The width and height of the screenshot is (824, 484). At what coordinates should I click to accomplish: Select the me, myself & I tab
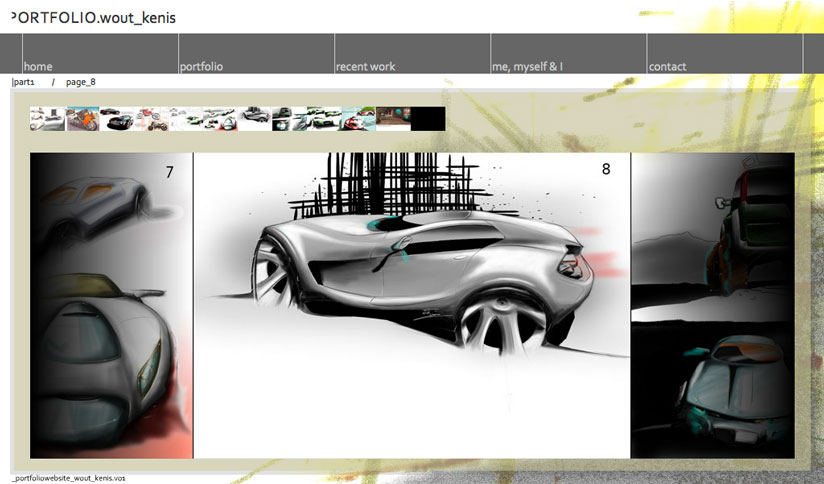pos(527,66)
